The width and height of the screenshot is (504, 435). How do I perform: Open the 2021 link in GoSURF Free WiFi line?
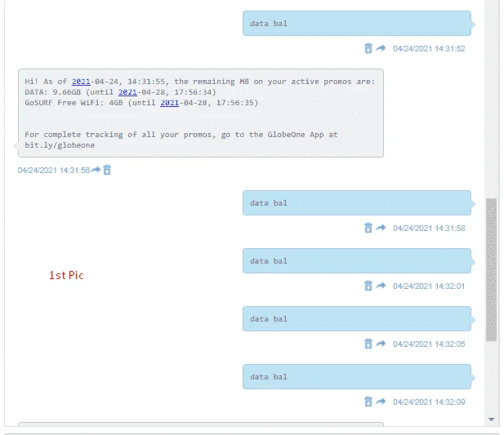(169, 103)
